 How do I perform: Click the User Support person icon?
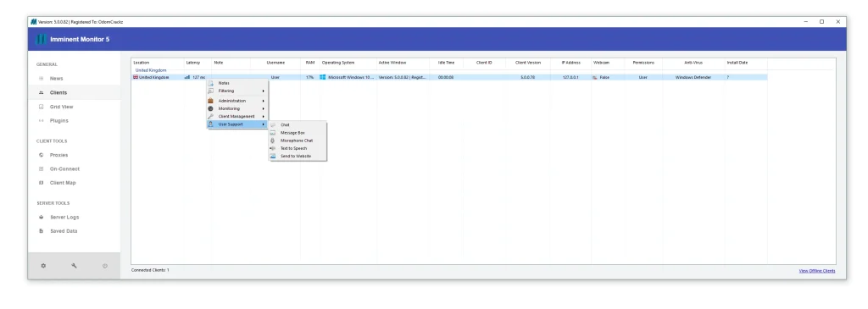[x=210, y=124]
